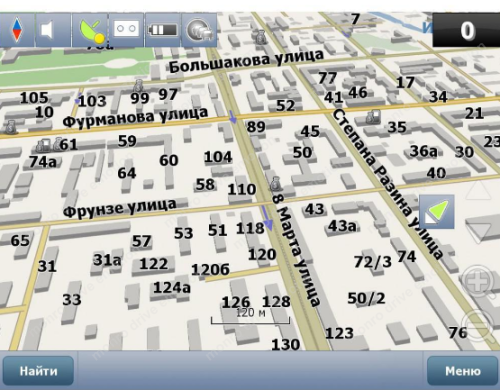The height and width of the screenshot is (390, 500).
Task: Select house number 110
Action: point(242,189)
